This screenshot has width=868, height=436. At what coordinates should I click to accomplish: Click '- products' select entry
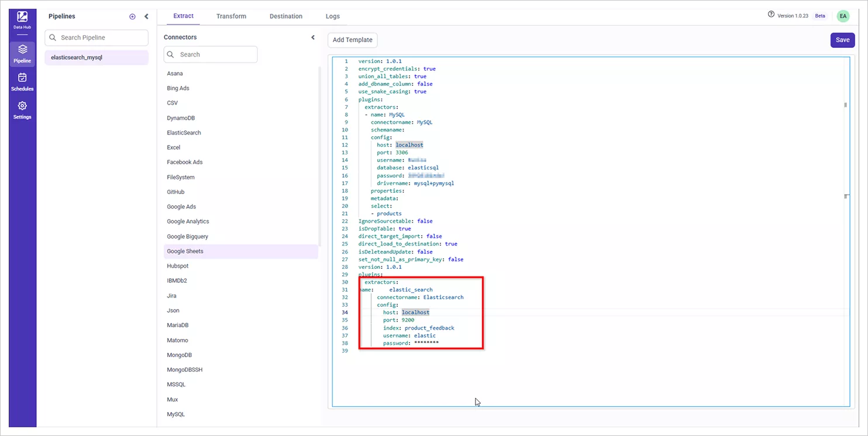pos(386,213)
